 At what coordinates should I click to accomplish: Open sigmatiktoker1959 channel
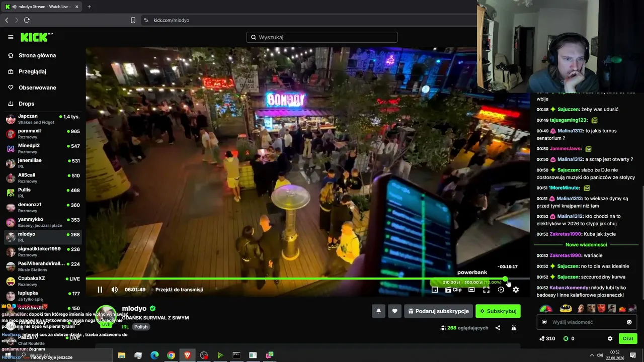(x=42, y=251)
